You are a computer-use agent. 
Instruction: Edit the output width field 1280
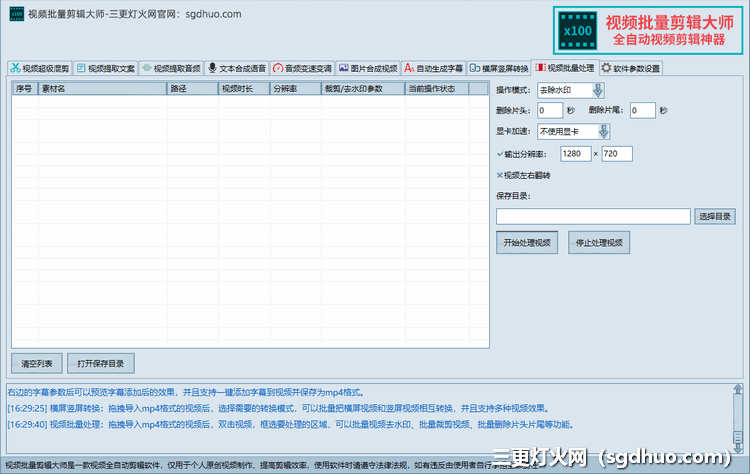(x=575, y=154)
